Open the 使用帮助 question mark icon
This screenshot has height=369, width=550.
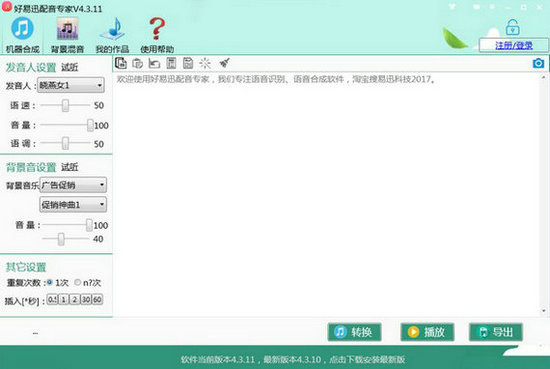pos(157,29)
